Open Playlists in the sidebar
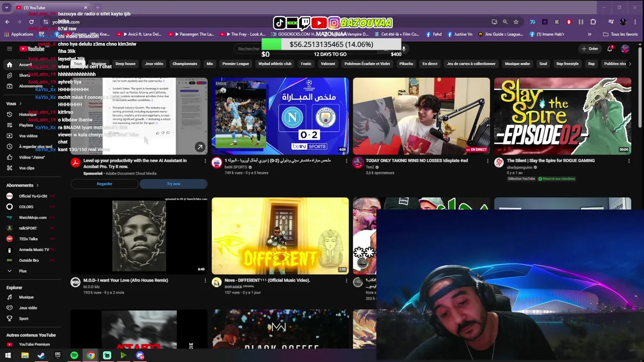 point(26,125)
